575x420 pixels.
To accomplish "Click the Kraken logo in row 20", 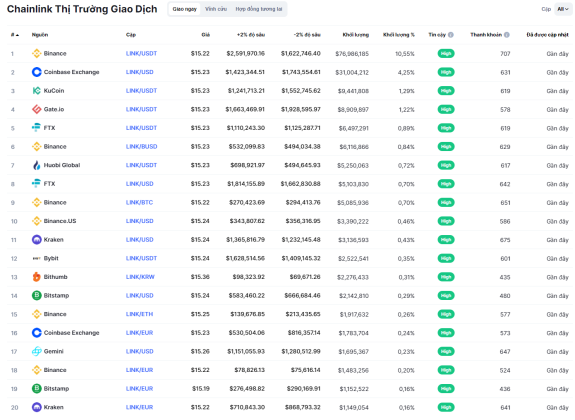I will 36,407.
